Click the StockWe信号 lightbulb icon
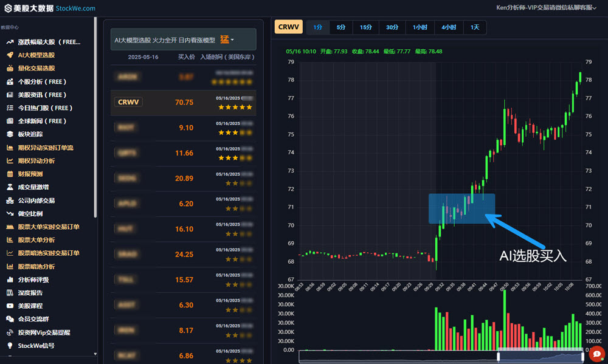This screenshot has height=364, width=608. [x=10, y=345]
